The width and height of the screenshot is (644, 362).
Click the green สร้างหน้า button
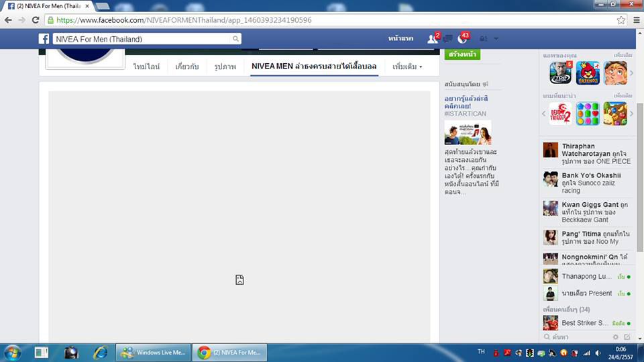pos(462,54)
